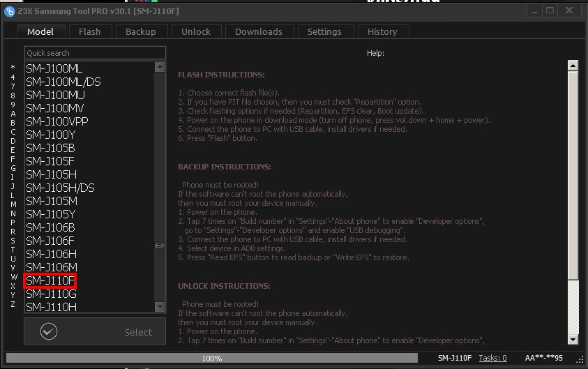Choose SM-J105M model
Image resolution: width=588 pixels, height=369 pixels.
click(x=52, y=201)
